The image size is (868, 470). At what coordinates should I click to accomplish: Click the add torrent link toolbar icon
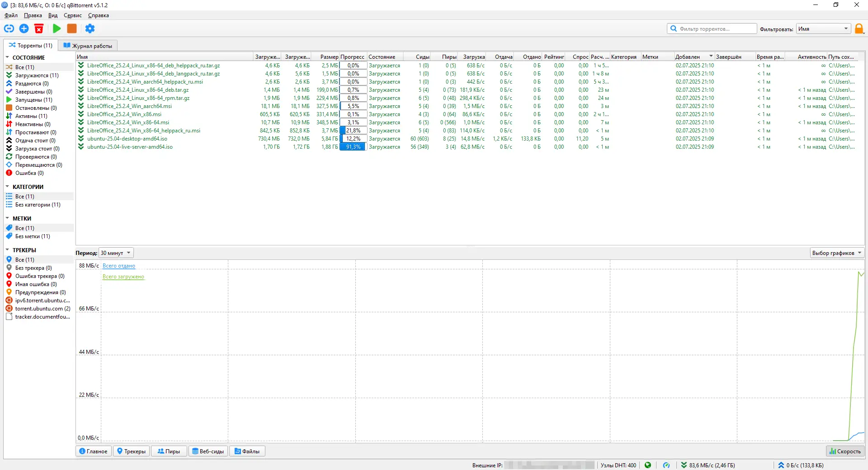click(9, 28)
